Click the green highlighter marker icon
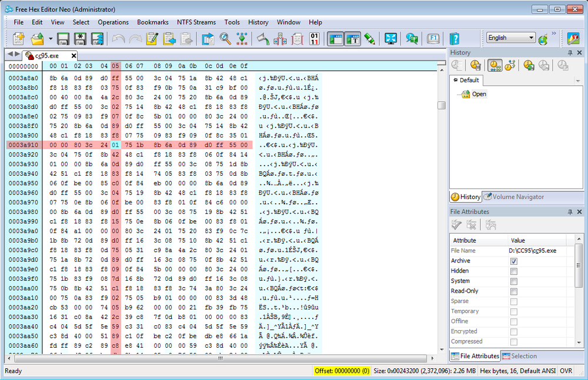 click(369, 39)
